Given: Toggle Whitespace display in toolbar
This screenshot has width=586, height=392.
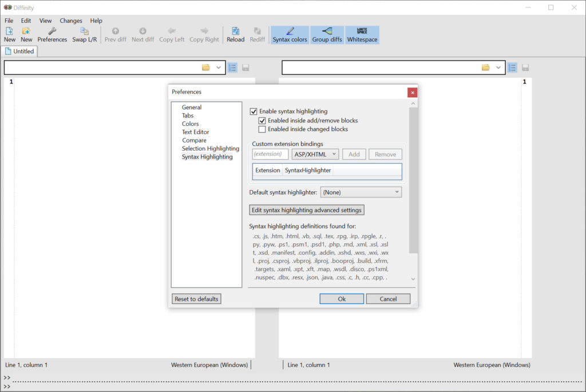Looking at the screenshot, I should tap(362, 35).
